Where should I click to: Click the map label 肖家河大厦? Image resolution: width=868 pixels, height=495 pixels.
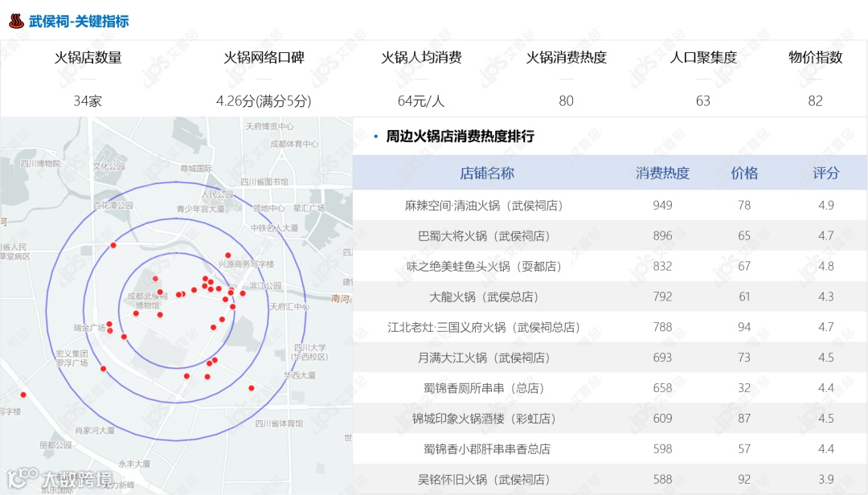point(95,430)
